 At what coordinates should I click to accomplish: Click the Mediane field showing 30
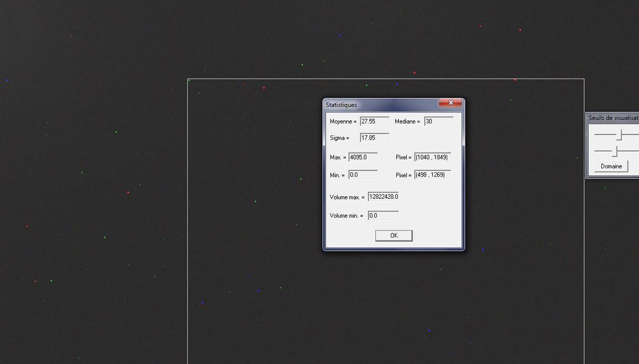438,121
